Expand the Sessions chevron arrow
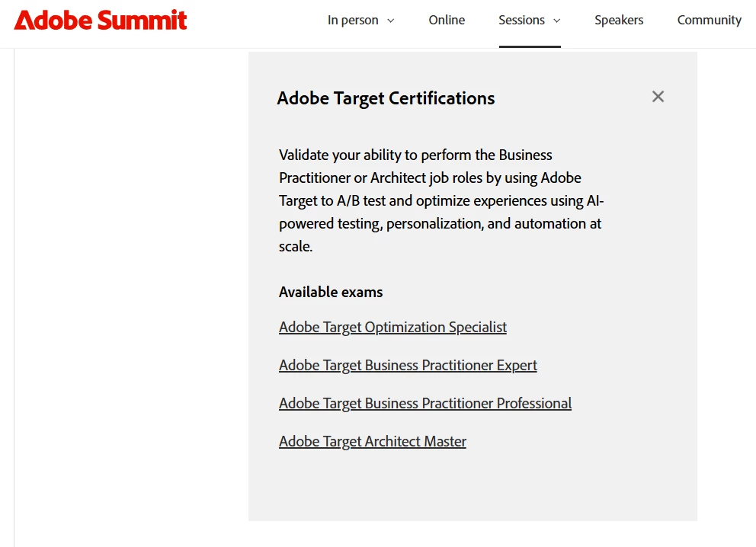This screenshot has width=756, height=547. tap(556, 21)
